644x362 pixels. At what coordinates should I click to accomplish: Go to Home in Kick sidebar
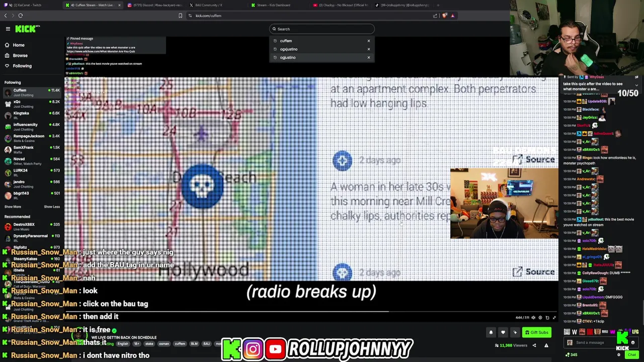[x=19, y=45]
